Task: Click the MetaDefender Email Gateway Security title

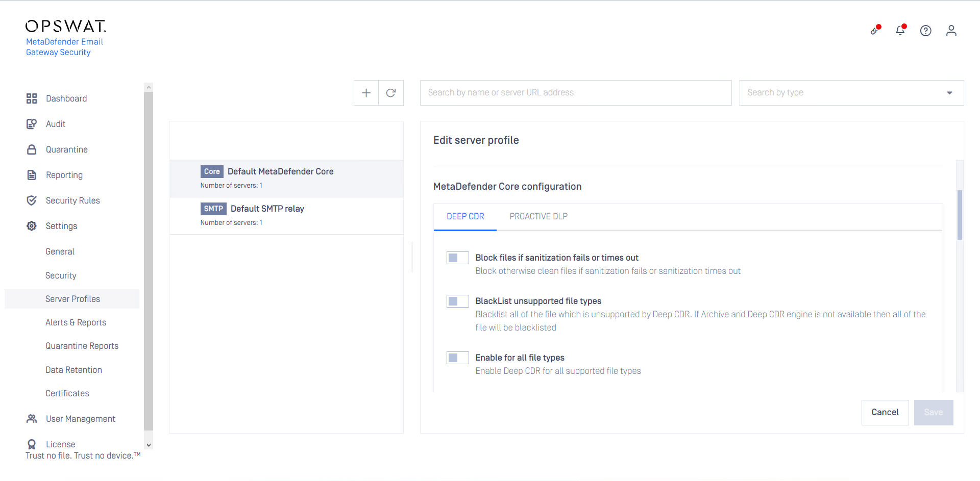Action: pyautogui.click(x=64, y=47)
